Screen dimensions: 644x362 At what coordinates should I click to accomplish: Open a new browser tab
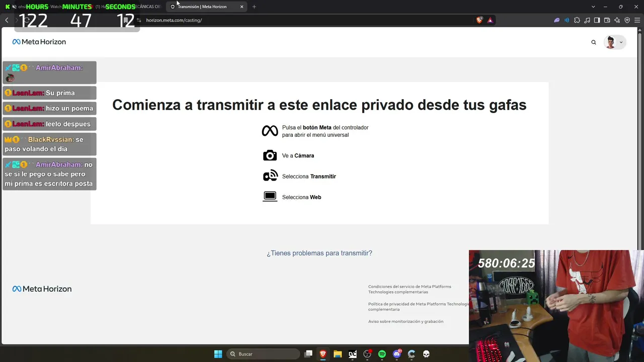254,7
